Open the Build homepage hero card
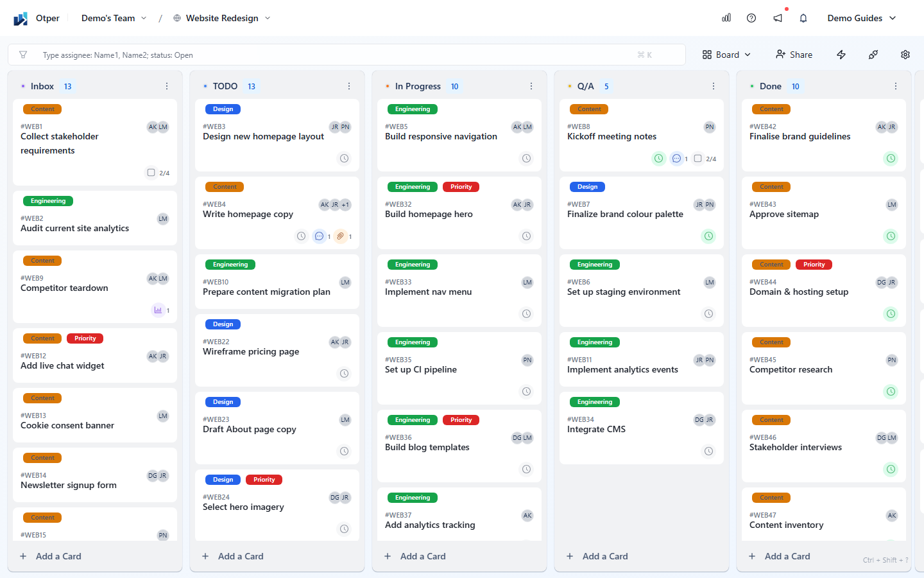 pos(459,213)
